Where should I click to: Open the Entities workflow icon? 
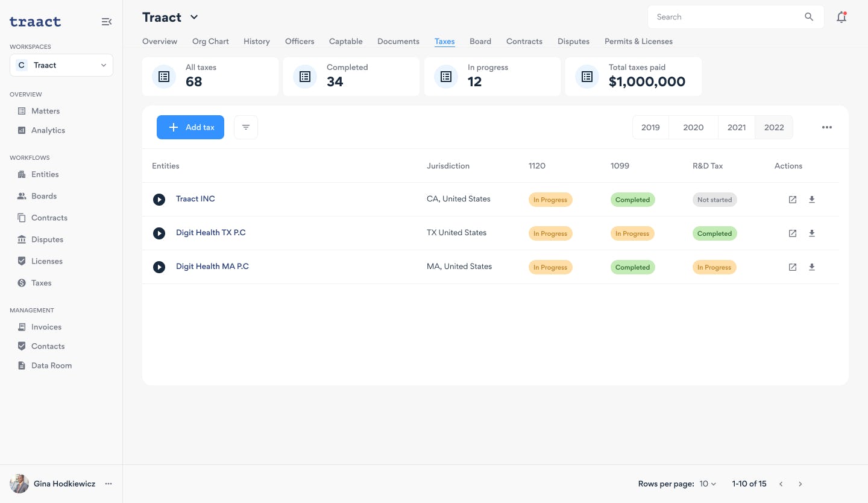21,174
